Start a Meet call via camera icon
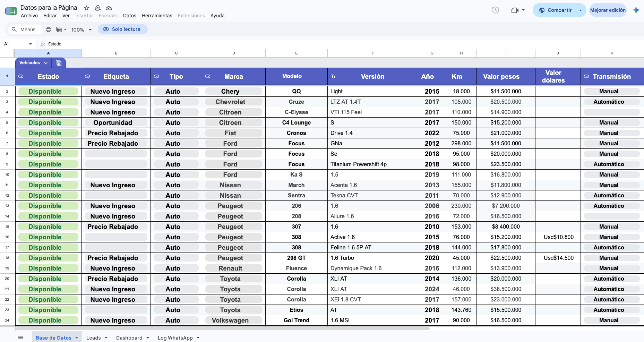Screen dimensions: 644x342 (x=515, y=10)
